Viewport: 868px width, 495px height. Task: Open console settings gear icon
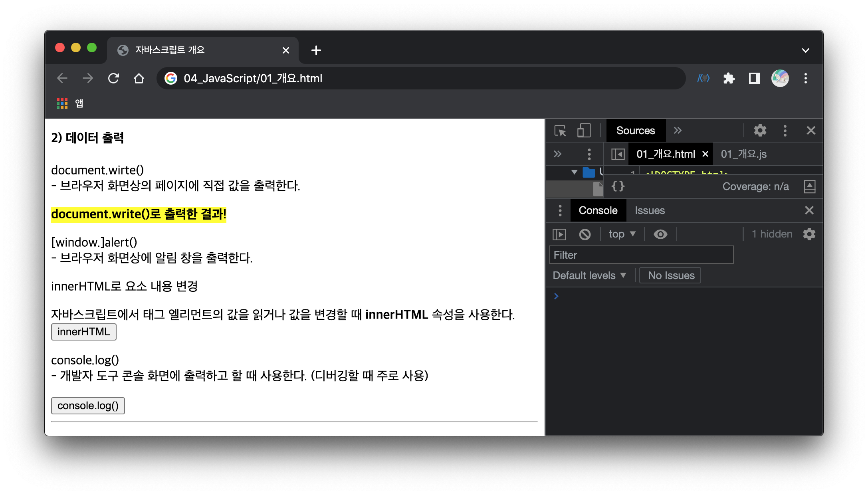[809, 234]
